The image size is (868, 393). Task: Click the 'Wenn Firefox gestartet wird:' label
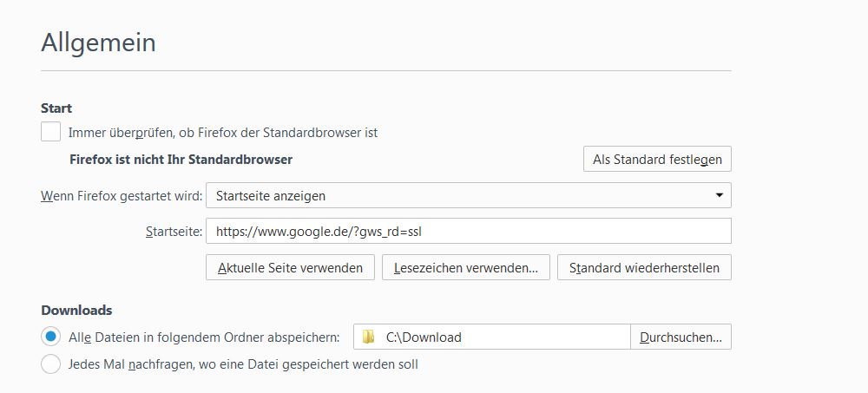[122, 195]
